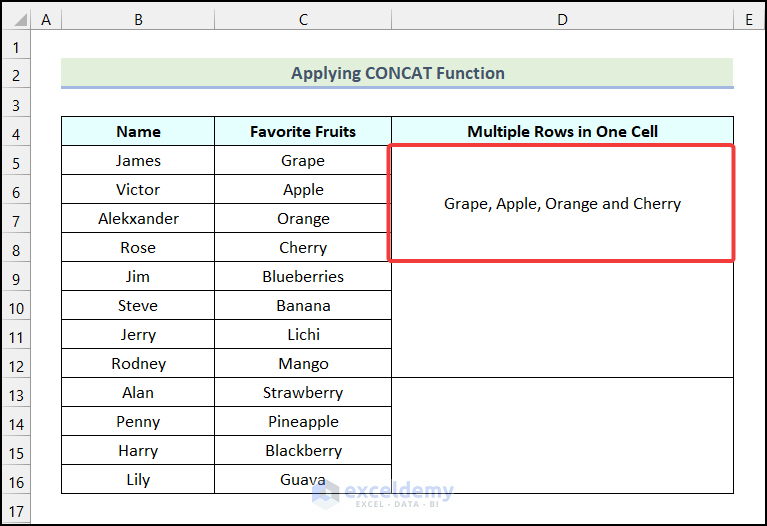
Task: Select the 'Pineapple' cell
Action: pyautogui.click(x=303, y=422)
